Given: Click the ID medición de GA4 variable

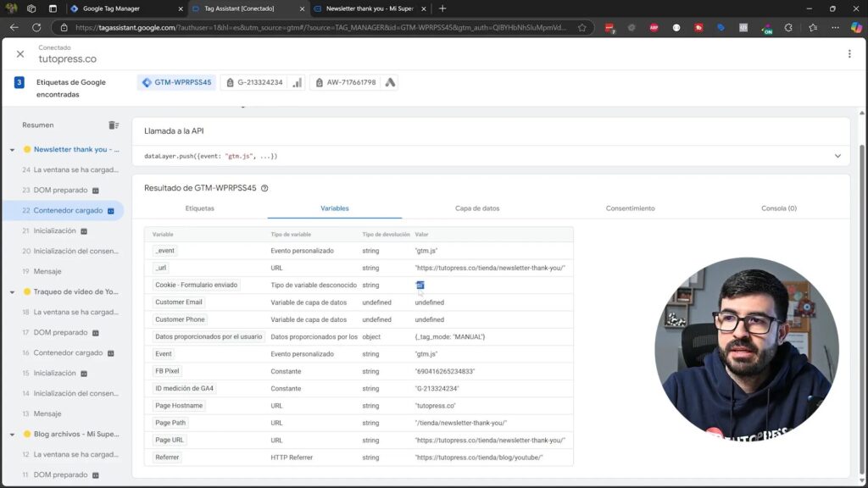Looking at the screenshot, I should [184, 388].
